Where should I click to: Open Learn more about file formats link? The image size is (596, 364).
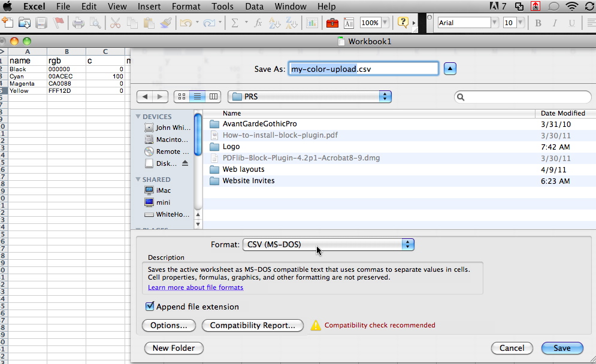tap(195, 287)
